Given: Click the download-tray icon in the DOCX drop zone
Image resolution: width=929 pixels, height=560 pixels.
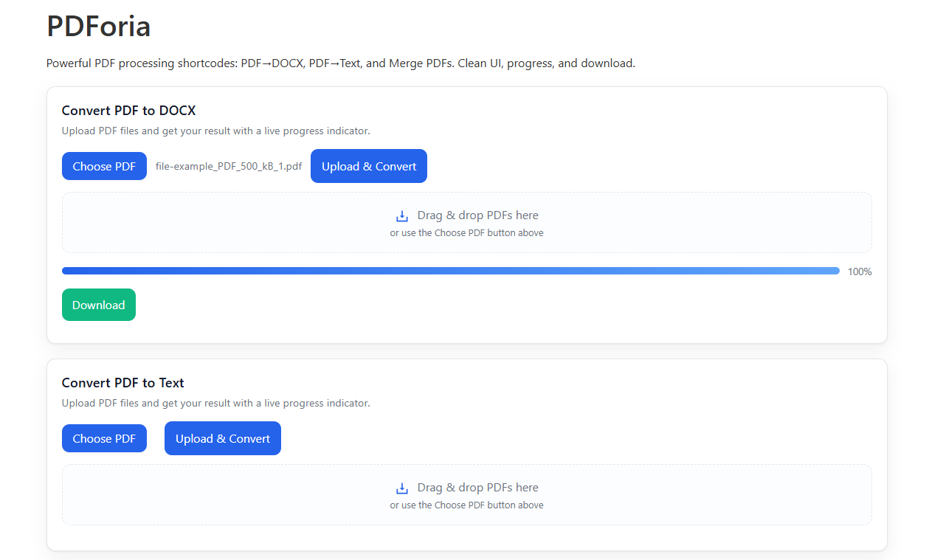Looking at the screenshot, I should tap(402, 216).
